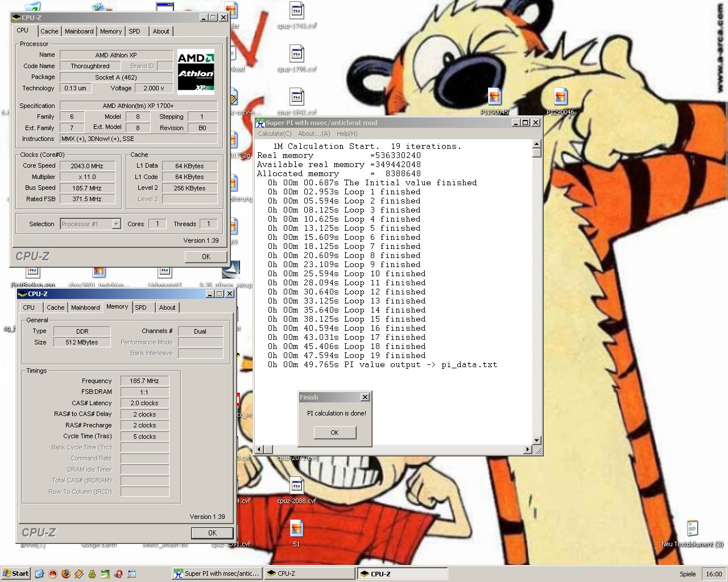Viewport: 728px width, 582px height.
Task: Open the desktop file labeled 51
Action: (296, 534)
